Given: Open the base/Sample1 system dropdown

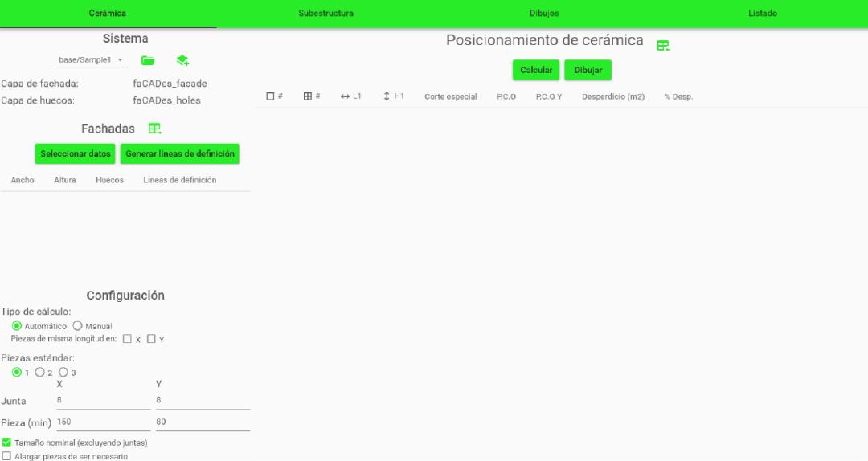Looking at the screenshot, I should click(90, 60).
